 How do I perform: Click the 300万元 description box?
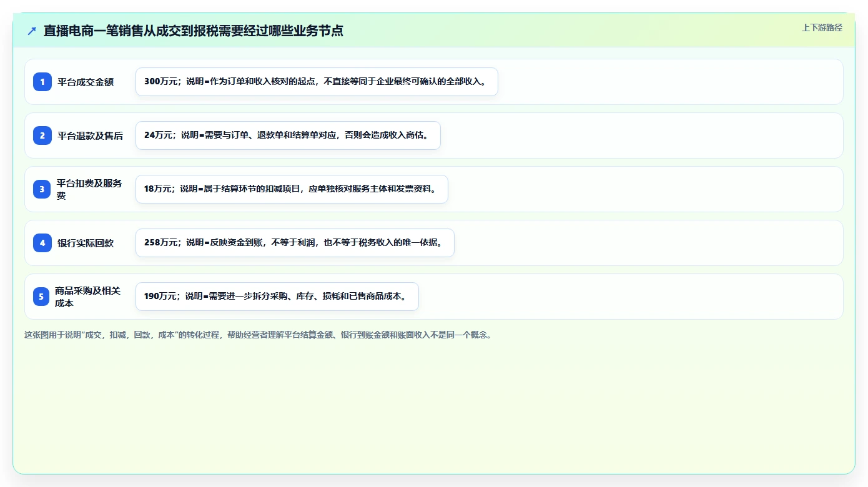point(317,82)
